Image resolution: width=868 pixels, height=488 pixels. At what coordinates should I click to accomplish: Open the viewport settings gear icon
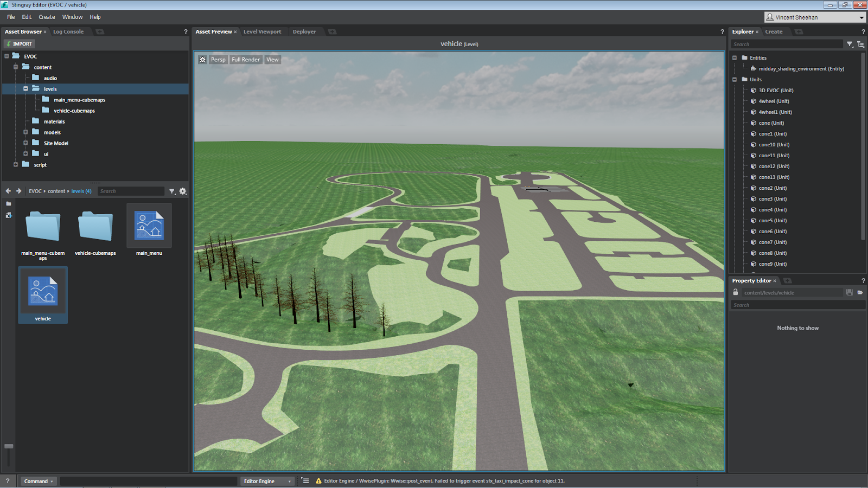[202, 59]
